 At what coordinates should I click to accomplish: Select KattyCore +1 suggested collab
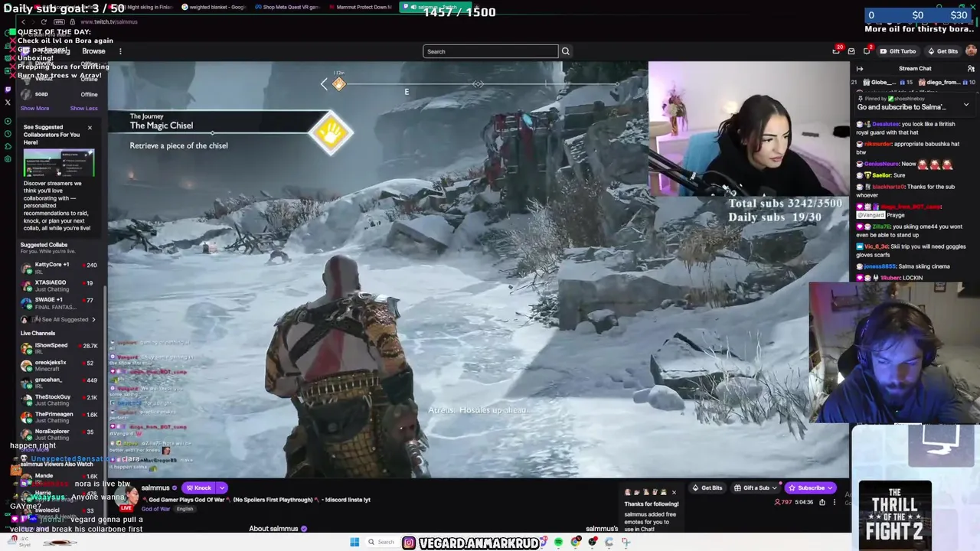tap(60, 267)
